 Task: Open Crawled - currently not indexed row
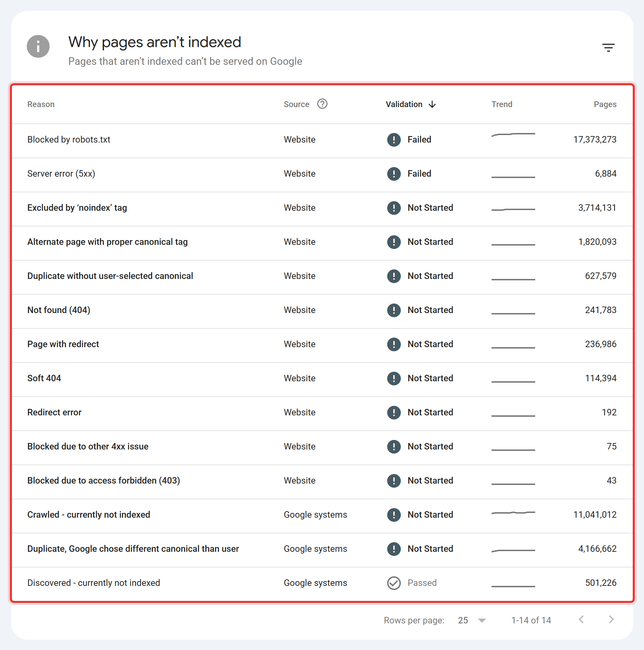322,516
